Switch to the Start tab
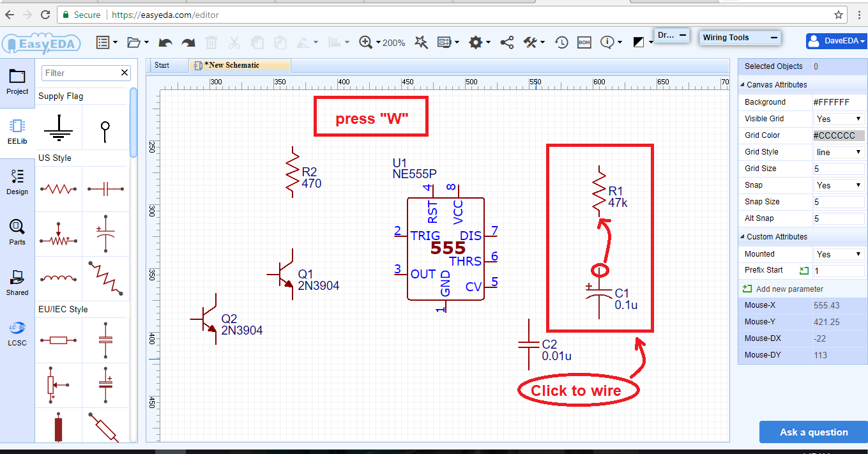The width and height of the screenshot is (868, 454). 163,64
